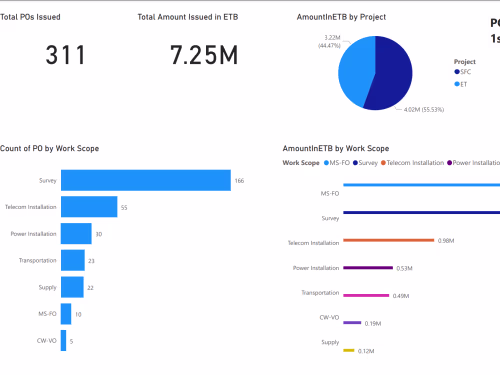Click the Power Installation legend item

click(x=474, y=163)
